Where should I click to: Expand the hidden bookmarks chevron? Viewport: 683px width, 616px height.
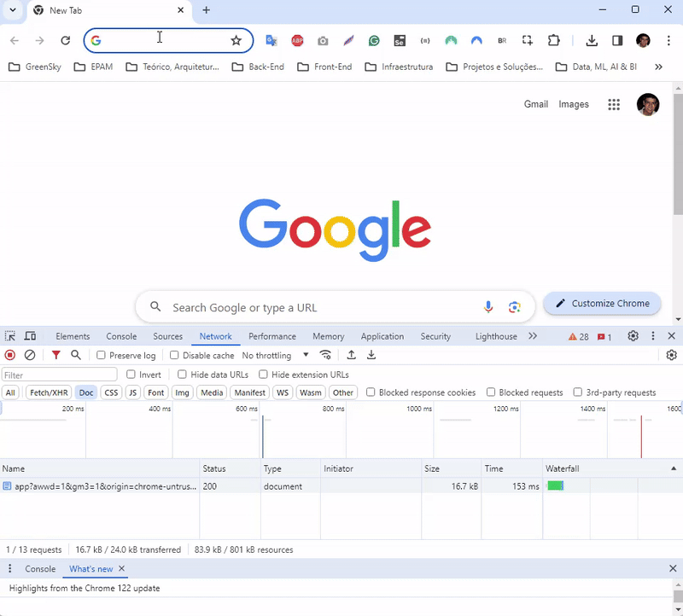tap(658, 67)
